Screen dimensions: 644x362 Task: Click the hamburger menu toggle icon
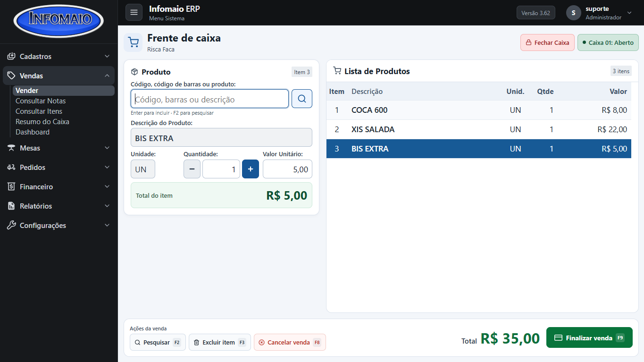click(x=134, y=12)
